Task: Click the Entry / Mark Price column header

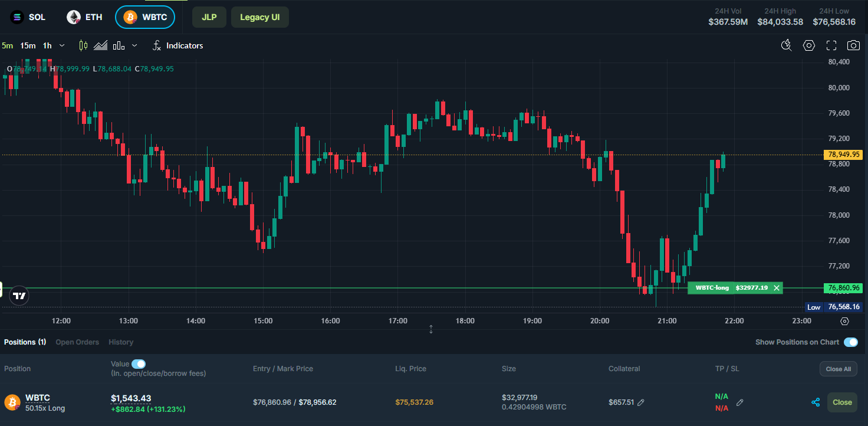Action: pos(283,369)
